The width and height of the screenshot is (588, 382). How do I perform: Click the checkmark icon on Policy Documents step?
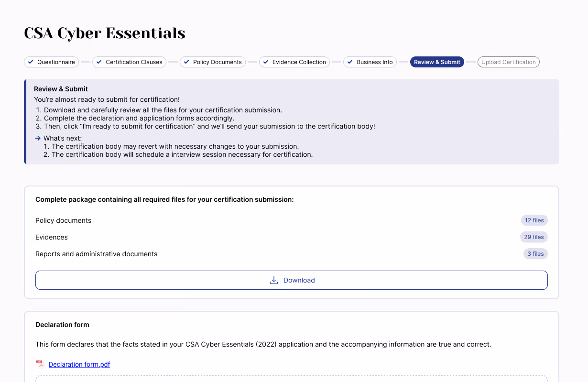tap(186, 62)
